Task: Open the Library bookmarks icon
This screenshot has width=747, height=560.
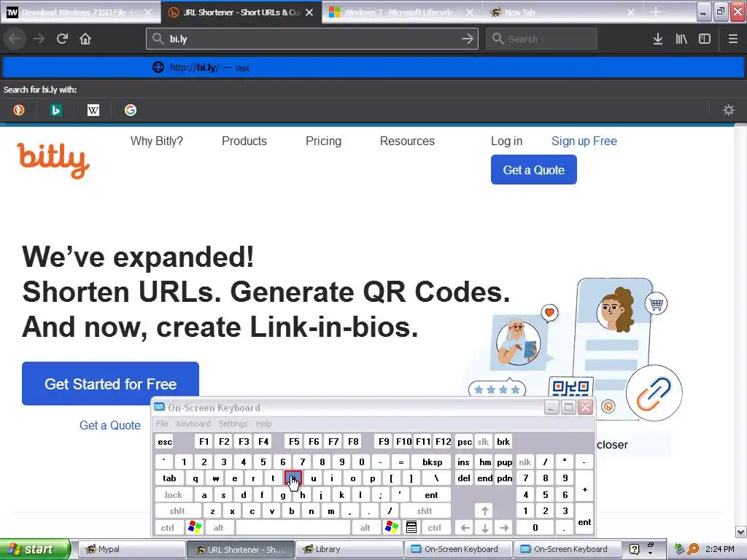Action: (681, 39)
